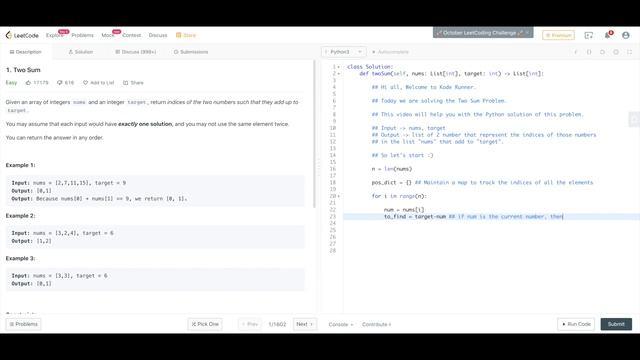This screenshot has height=360, width=640.
Task: Enter fullscreen editor mode
Action: (x=629, y=52)
